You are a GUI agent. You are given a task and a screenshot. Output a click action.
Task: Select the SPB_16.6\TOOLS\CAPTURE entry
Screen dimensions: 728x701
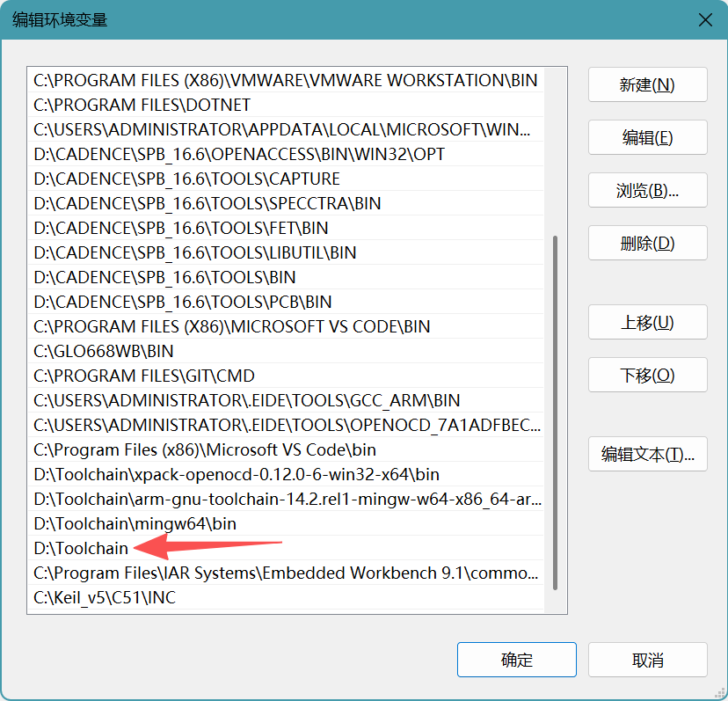(286, 179)
